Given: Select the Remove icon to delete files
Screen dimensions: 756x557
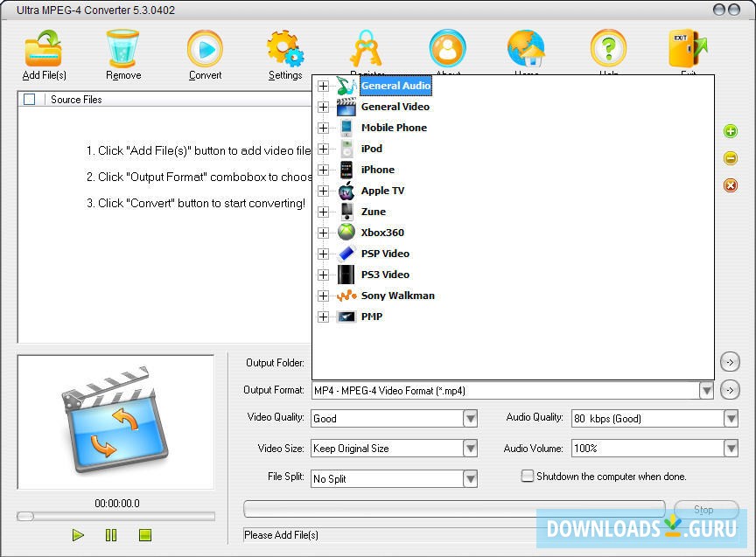Looking at the screenshot, I should point(122,50).
